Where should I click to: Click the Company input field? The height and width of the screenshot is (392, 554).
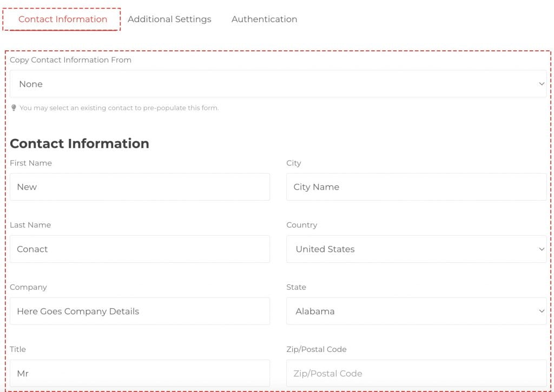(x=140, y=311)
